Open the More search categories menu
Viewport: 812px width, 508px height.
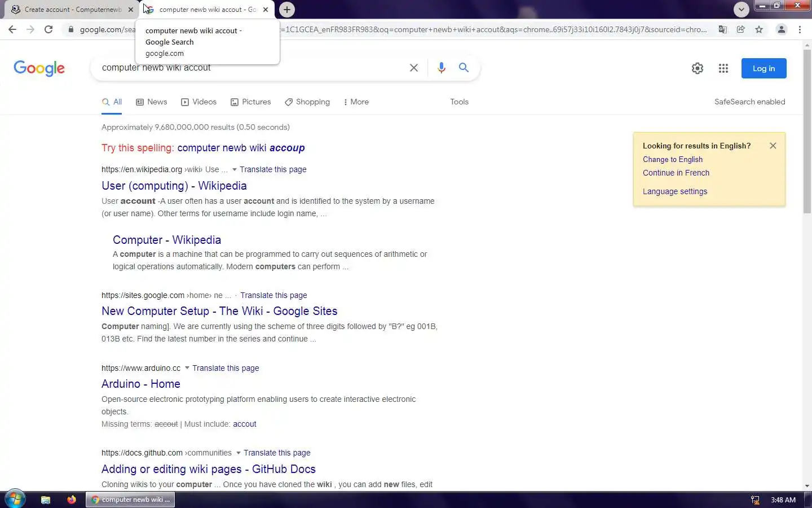pos(356,102)
